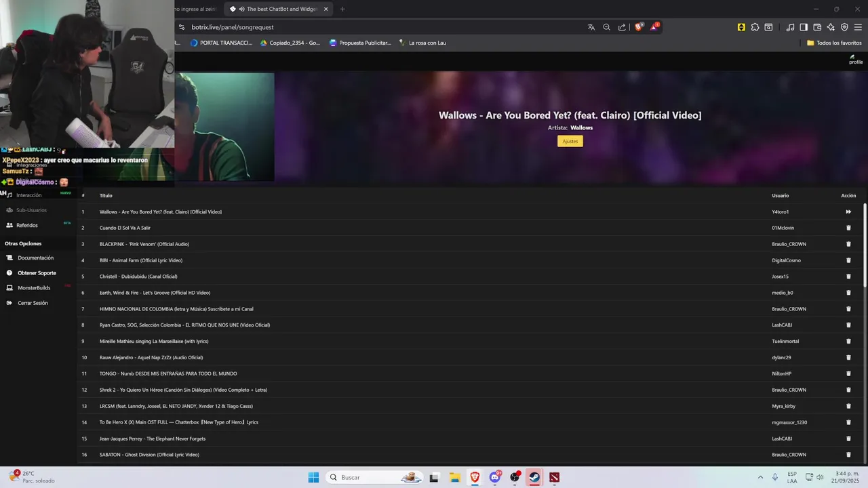868x488 pixels.
Task: Open the 'PORTAL TRANSACCI...' bookmark
Action: [222, 43]
